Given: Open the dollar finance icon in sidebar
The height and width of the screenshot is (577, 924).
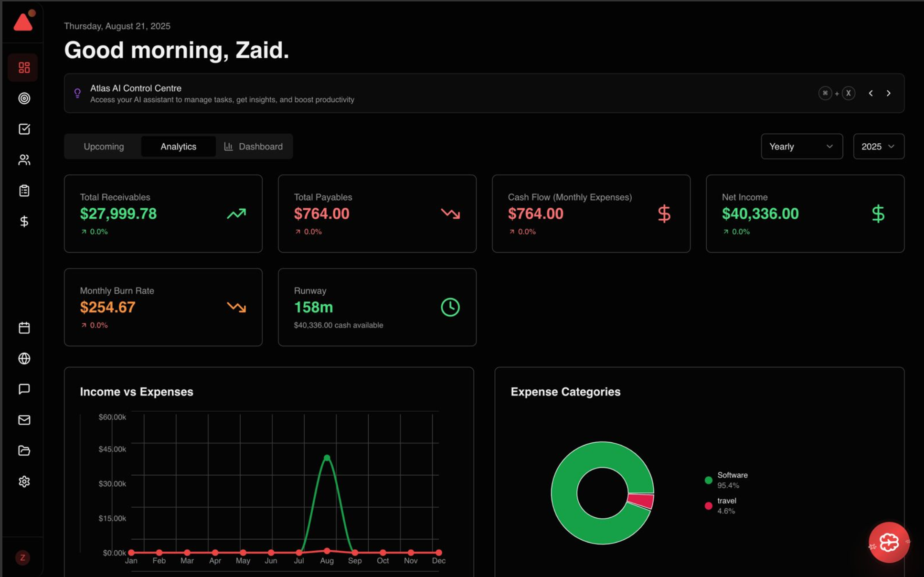Looking at the screenshot, I should click(24, 221).
